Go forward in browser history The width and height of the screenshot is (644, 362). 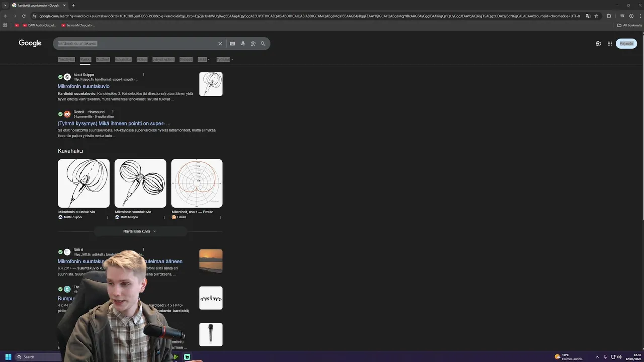click(15, 16)
